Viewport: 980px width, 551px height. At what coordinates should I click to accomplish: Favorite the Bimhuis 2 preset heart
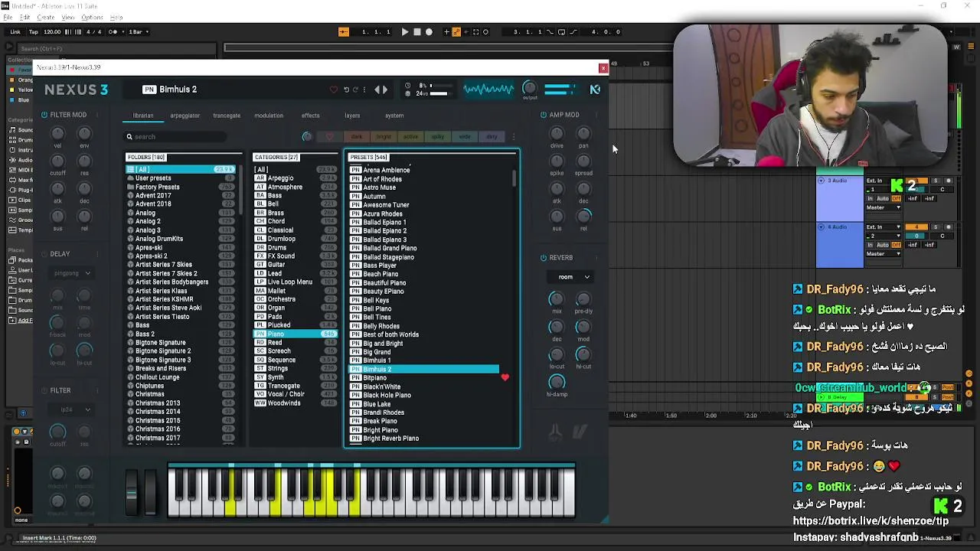click(333, 90)
